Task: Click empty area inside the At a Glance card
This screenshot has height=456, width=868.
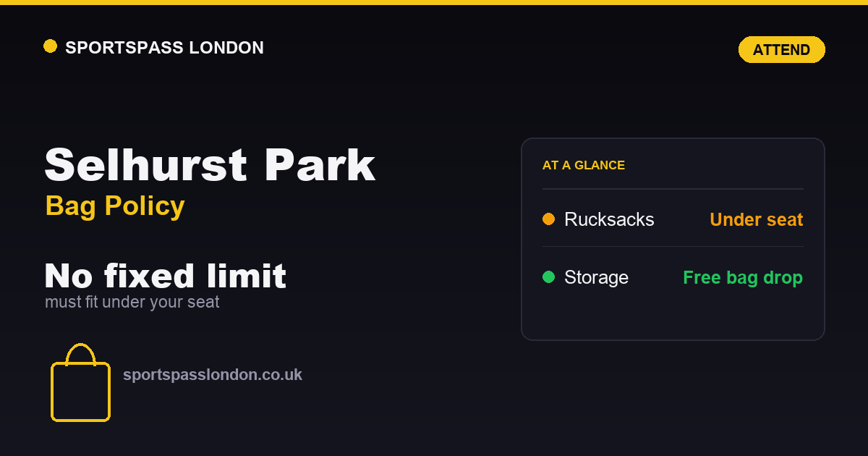Action: [x=673, y=315]
